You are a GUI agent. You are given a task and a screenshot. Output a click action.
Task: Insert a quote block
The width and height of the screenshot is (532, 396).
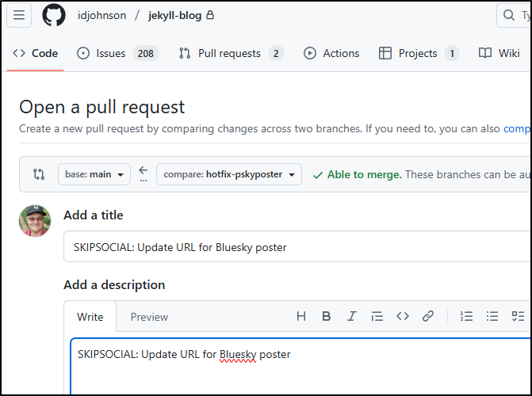tap(377, 316)
